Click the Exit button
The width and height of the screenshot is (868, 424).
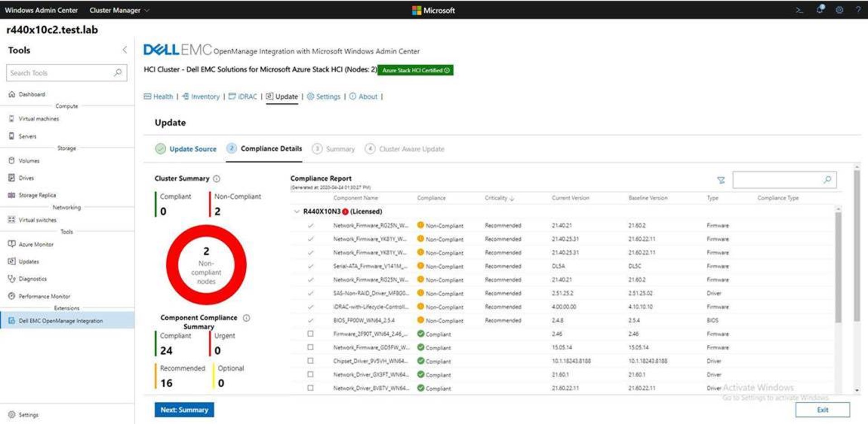pos(822,410)
